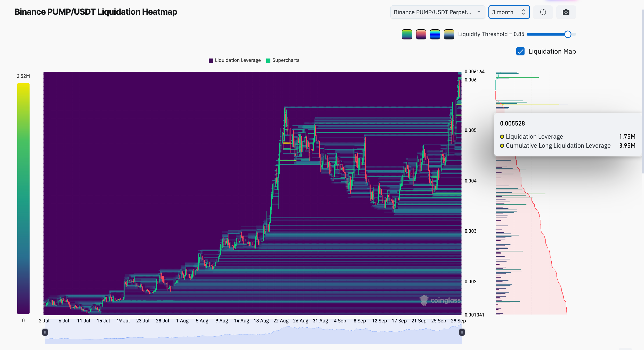Image resolution: width=644 pixels, height=350 pixels.
Task: Toggle the Supercharts legend item
Action: point(283,60)
